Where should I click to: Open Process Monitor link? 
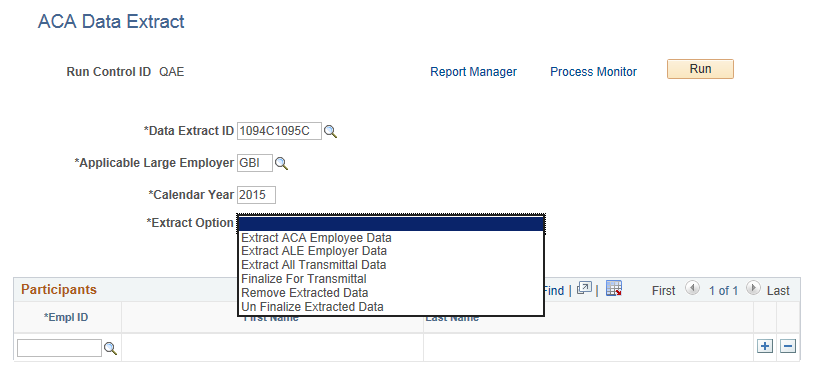click(x=593, y=72)
